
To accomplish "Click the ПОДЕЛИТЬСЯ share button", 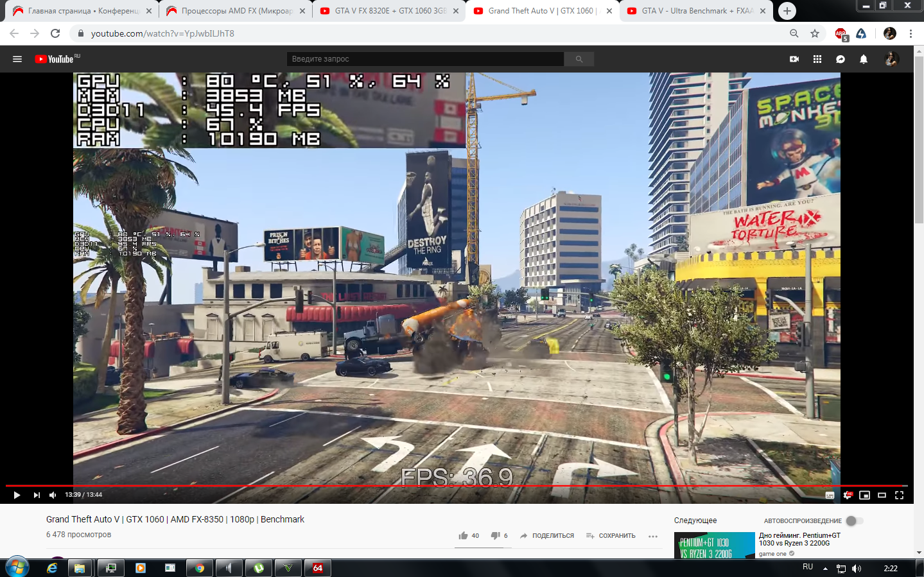I will pos(547,535).
